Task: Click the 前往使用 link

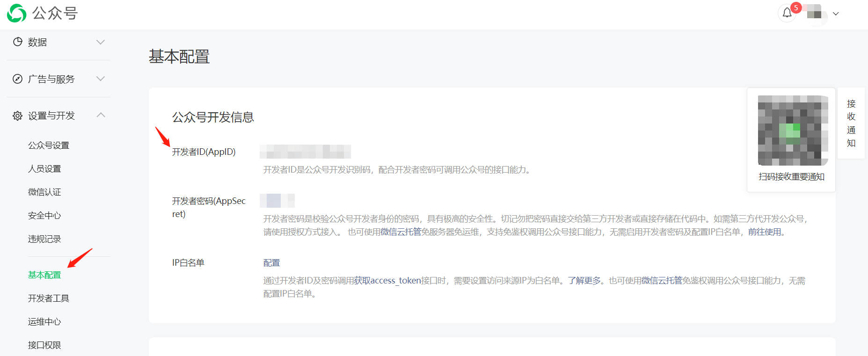Action: [x=765, y=232]
